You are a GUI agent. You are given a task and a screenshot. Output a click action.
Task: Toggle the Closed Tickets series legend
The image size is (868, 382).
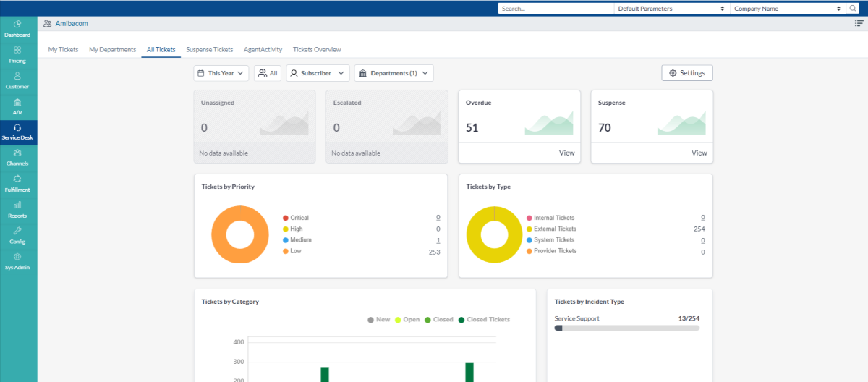[484, 319]
